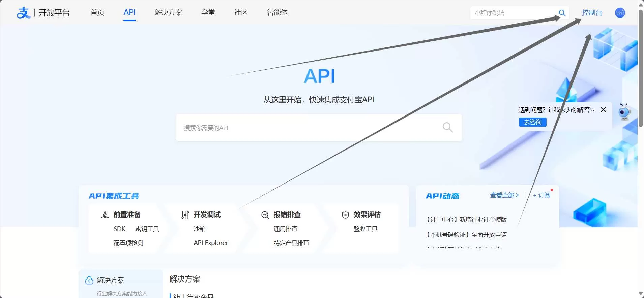This screenshot has width=644, height=298.
Task: Open the 配置项检测 link
Action: click(x=128, y=243)
